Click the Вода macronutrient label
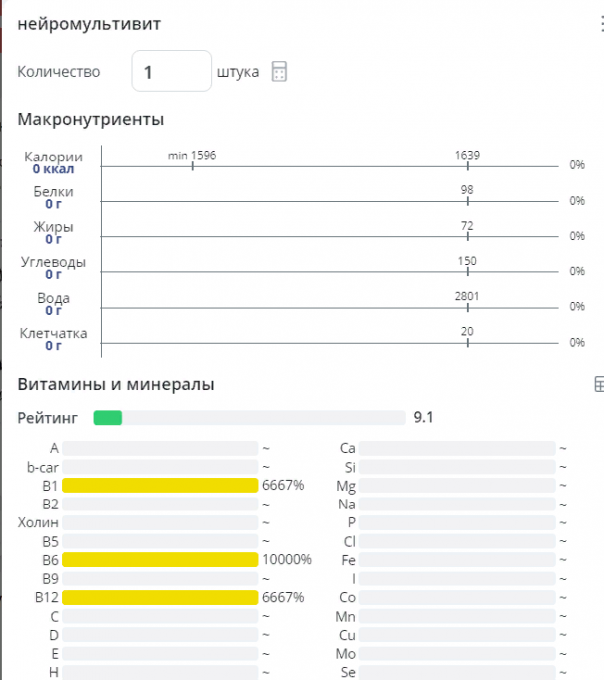The image size is (604, 680). click(53, 298)
